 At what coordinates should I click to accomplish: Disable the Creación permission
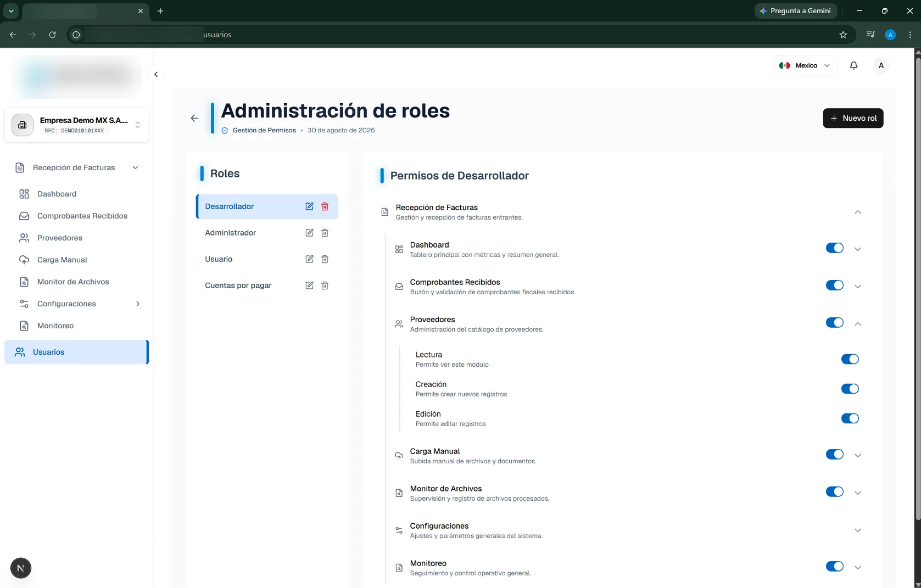coord(850,389)
